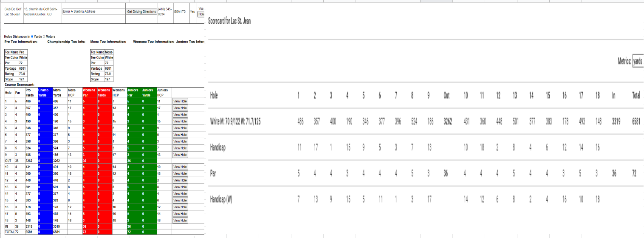Click View Hole button for hole 10
Image resolution: width=644 pixels, height=238 pixels.
click(180, 167)
